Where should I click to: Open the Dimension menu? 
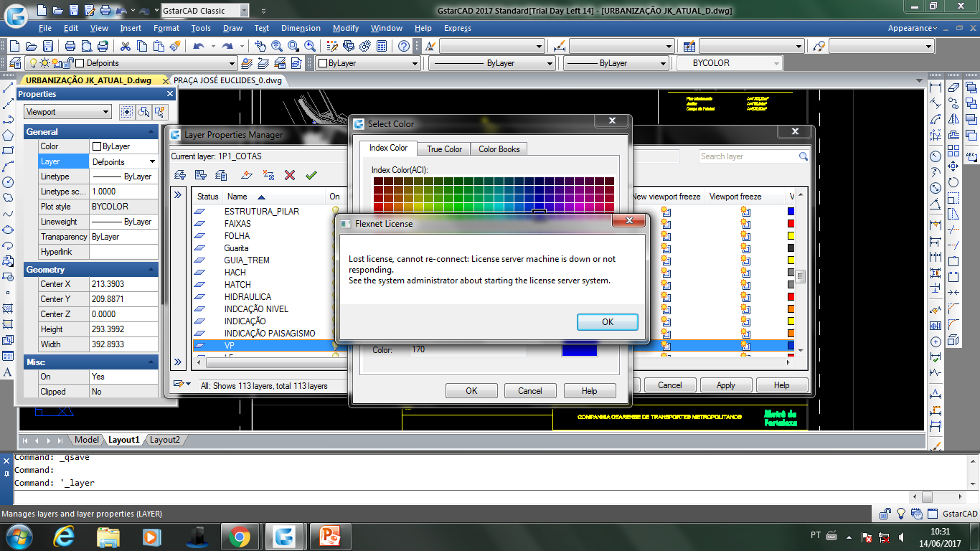point(301,28)
